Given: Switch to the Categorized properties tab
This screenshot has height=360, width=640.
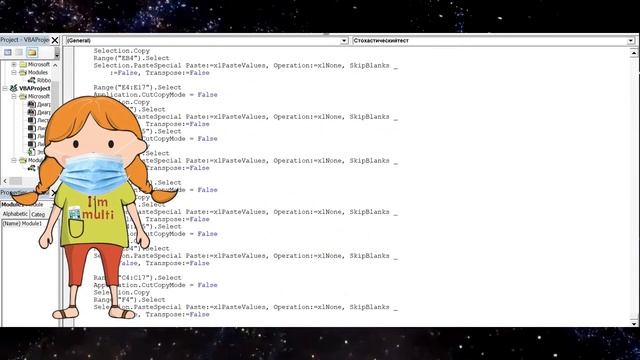Looking at the screenshot, I should pyautogui.click(x=38, y=214).
